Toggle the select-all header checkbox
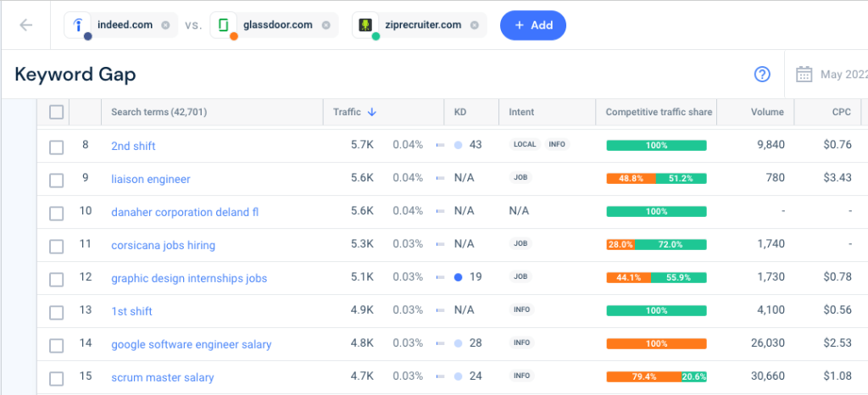The height and width of the screenshot is (395, 868). 57,112
